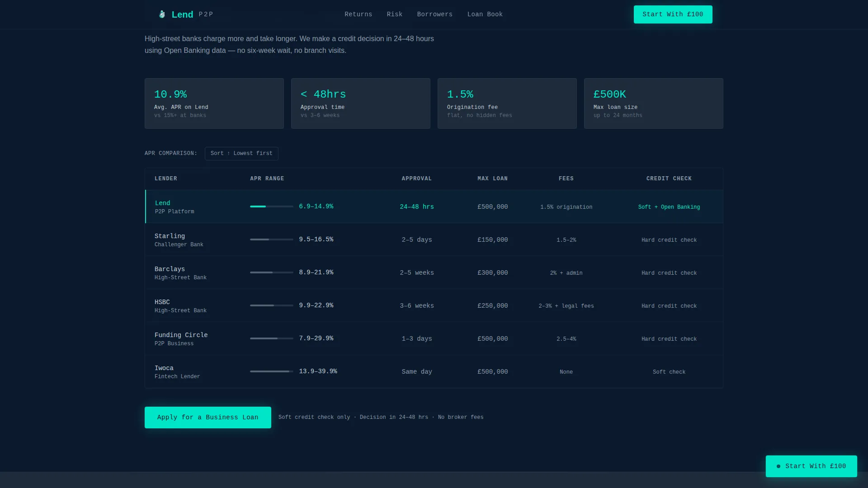Click the MAX LOAN column header
Viewport: 868px width, 488px height.
click(x=493, y=179)
